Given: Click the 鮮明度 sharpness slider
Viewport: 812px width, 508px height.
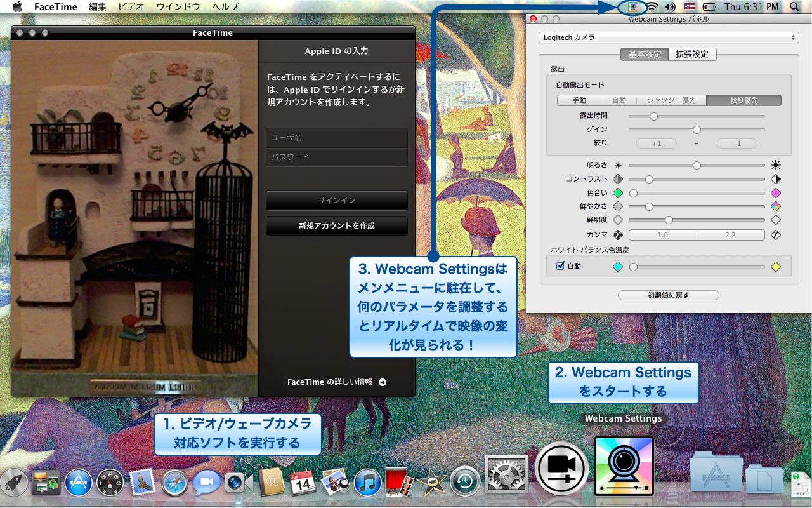Looking at the screenshot, I should [697, 220].
